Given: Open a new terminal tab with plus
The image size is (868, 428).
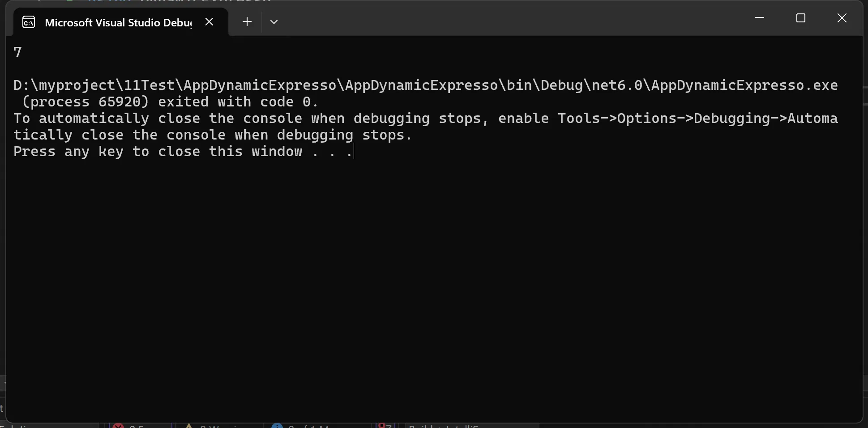Looking at the screenshot, I should (247, 21).
